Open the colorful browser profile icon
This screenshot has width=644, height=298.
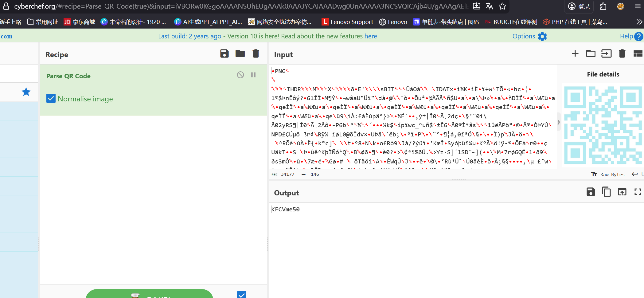point(621,6)
